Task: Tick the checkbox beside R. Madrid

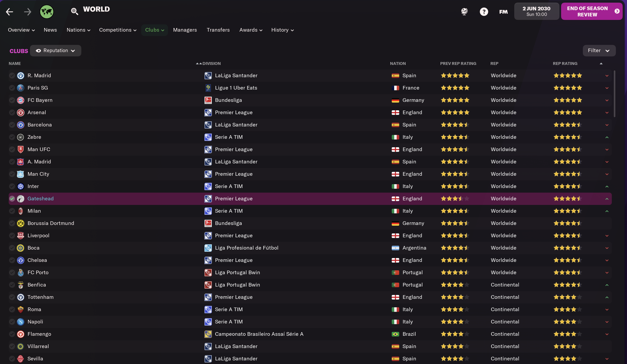Action: coord(12,75)
